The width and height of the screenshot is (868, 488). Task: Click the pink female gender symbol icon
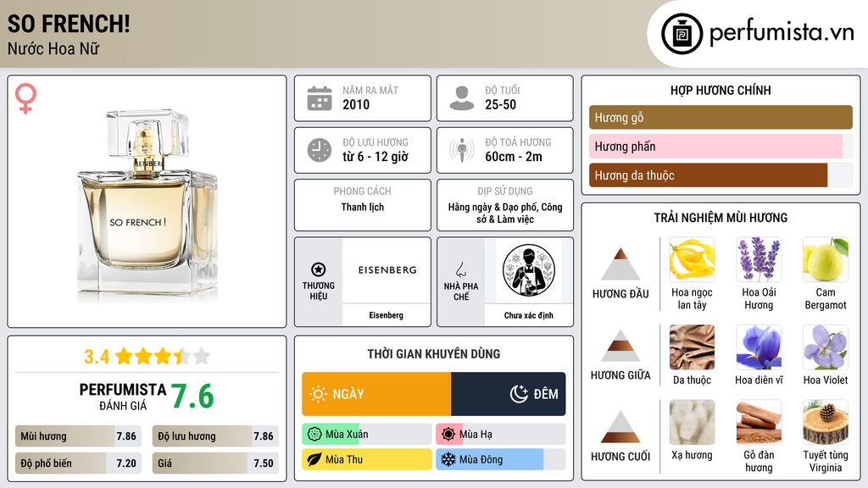point(25,98)
